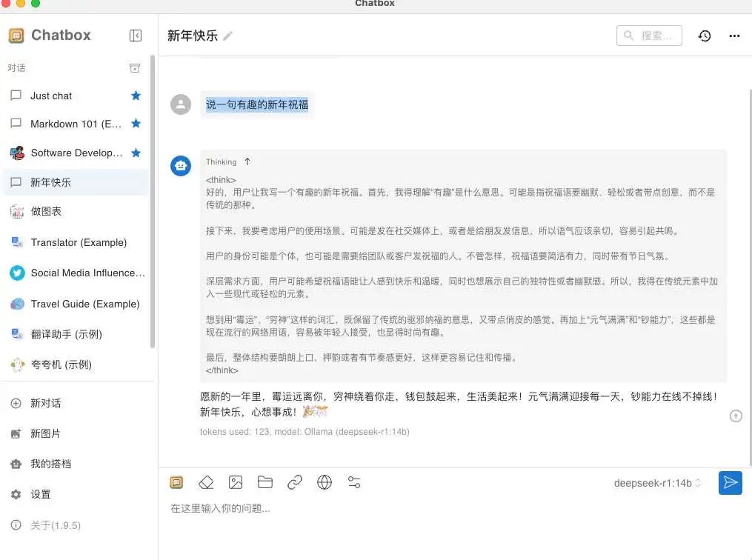
Task: Unstar the Software Developer conversation
Action: (136, 153)
